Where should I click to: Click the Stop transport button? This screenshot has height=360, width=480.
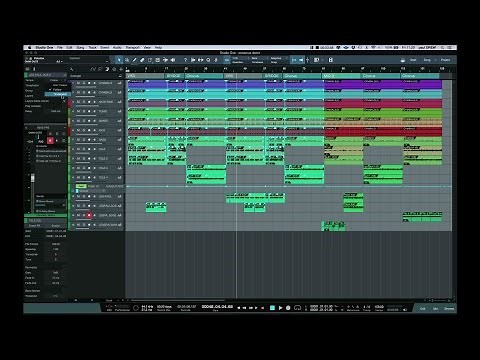272,308
